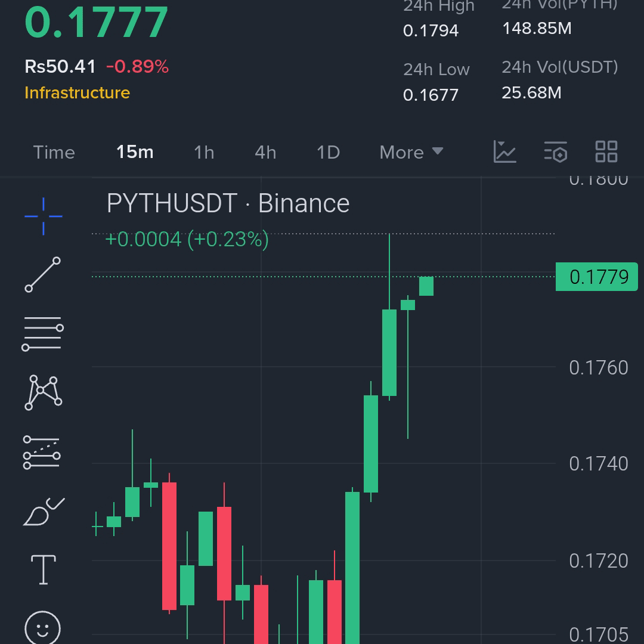Click the 0.1740 price axis label
This screenshot has width=644, height=644.
[599, 464]
